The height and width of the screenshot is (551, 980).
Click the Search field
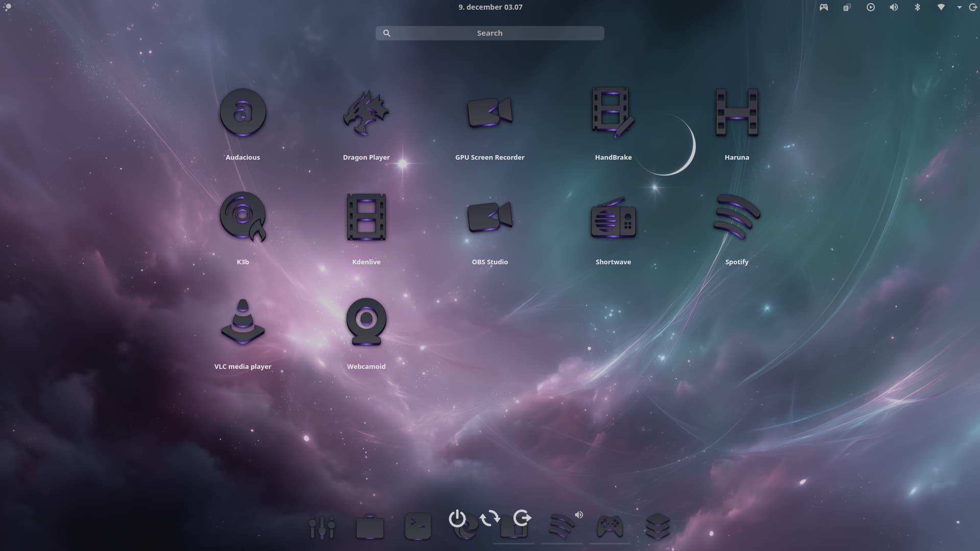489,33
